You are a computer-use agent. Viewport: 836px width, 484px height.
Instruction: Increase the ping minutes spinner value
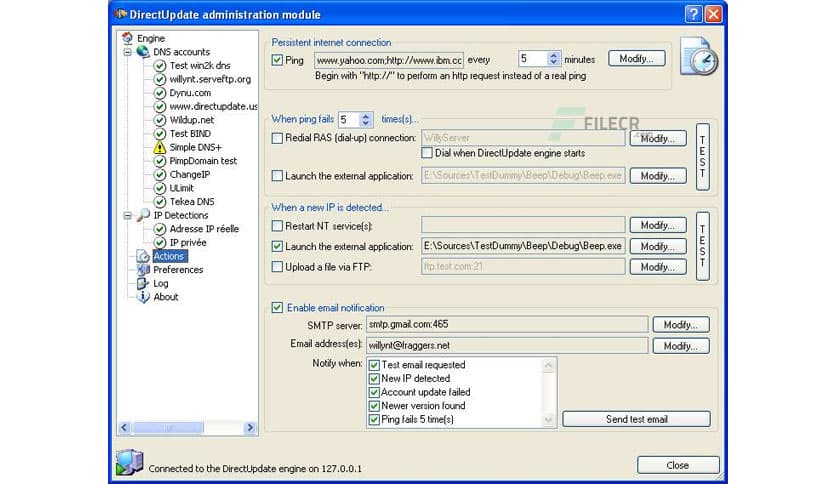point(553,55)
